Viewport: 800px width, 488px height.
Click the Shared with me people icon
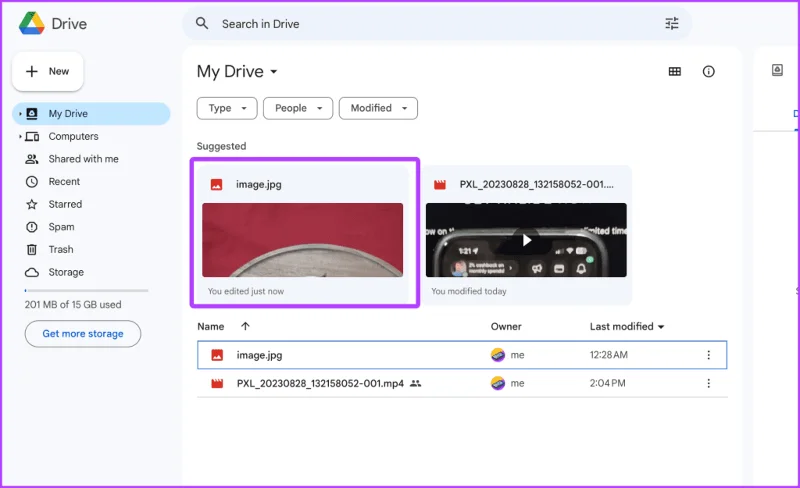[x=32, y=159]
